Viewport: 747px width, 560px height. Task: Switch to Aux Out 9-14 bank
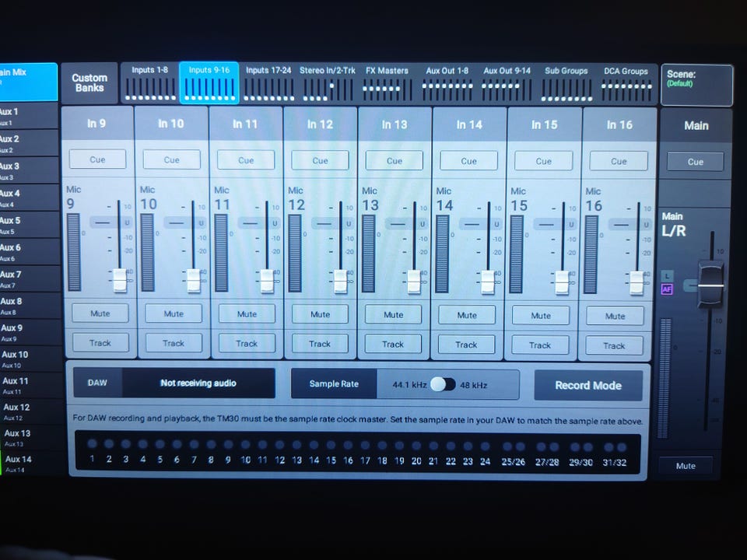507,83
